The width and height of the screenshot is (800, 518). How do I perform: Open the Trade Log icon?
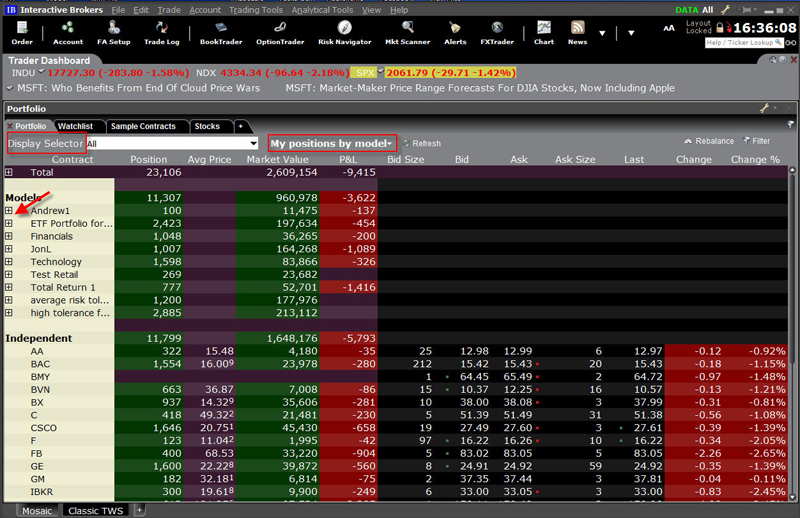[162, 33]
